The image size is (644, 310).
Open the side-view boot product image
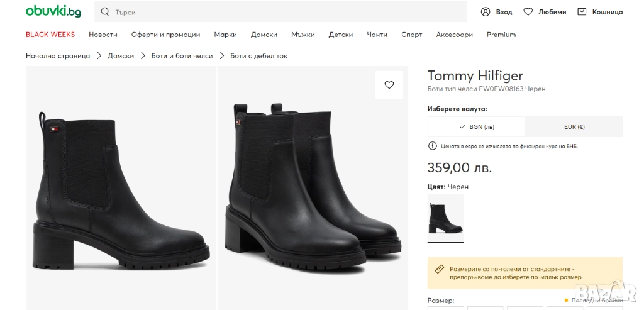(120, 187)
